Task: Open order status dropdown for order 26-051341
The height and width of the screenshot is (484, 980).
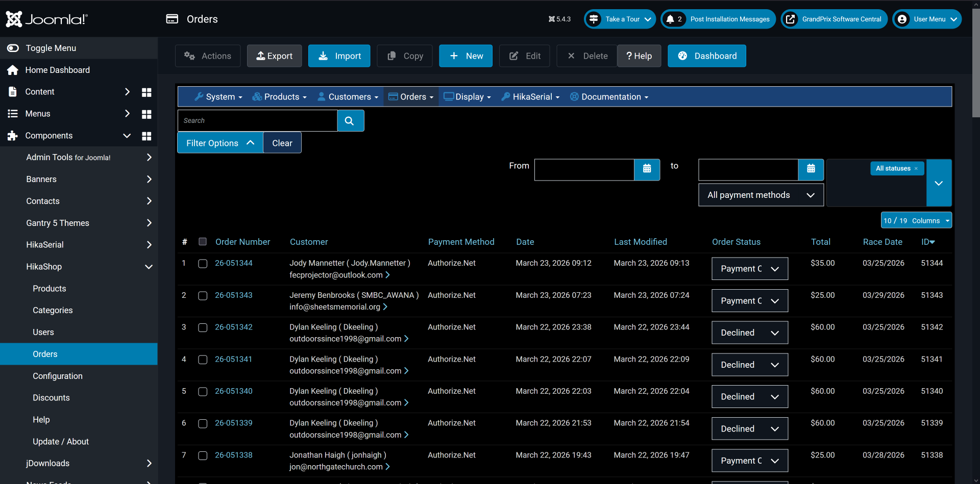Action: pyautogui.click(x=749, y=365)
